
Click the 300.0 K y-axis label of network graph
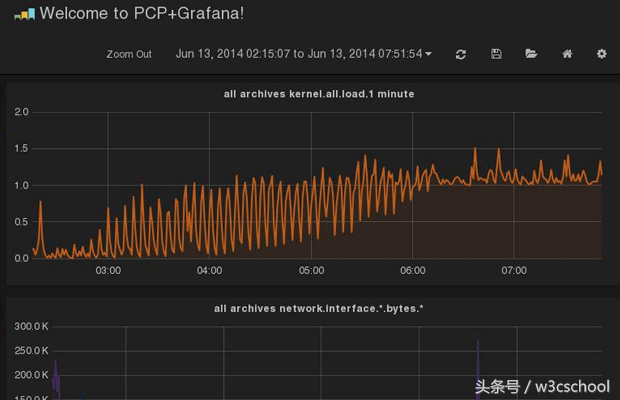(x=31, y=326)
